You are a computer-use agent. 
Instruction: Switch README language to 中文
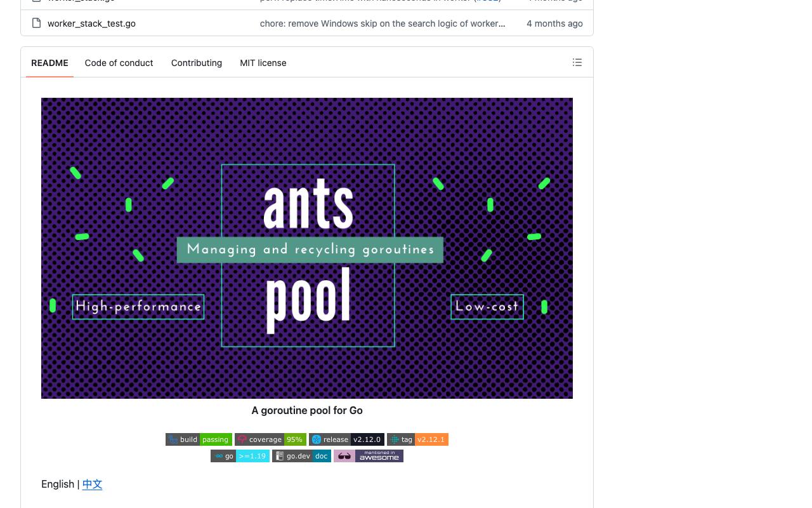pyautogui.click(x=92, y=485)
